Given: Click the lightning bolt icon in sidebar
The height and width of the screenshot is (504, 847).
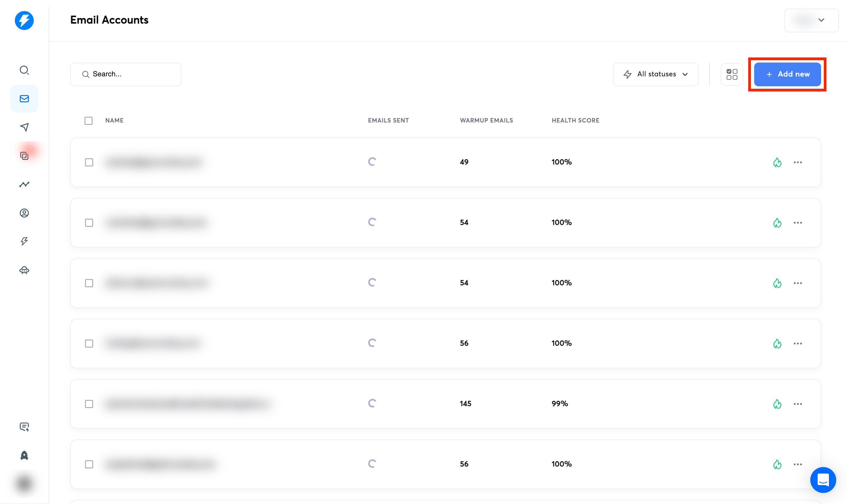Looking at the screenshot, I should (24, 241).
